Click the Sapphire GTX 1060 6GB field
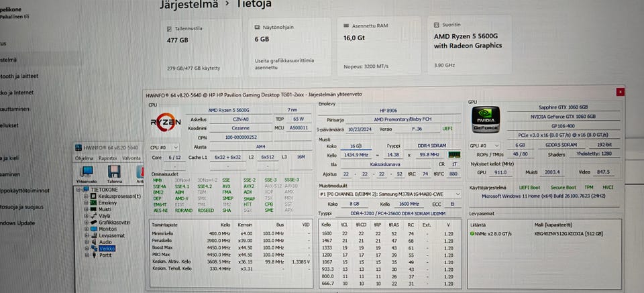 563,107
